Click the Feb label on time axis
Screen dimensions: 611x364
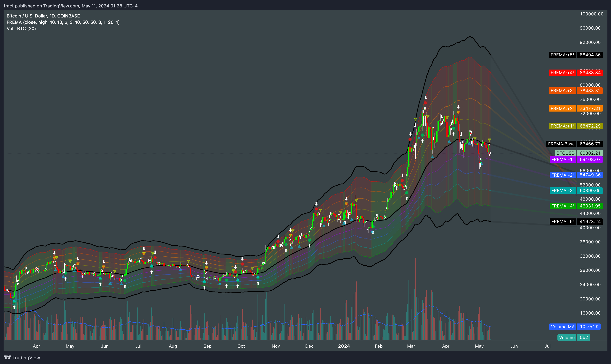pyautogui.click(x=378, y=346)
